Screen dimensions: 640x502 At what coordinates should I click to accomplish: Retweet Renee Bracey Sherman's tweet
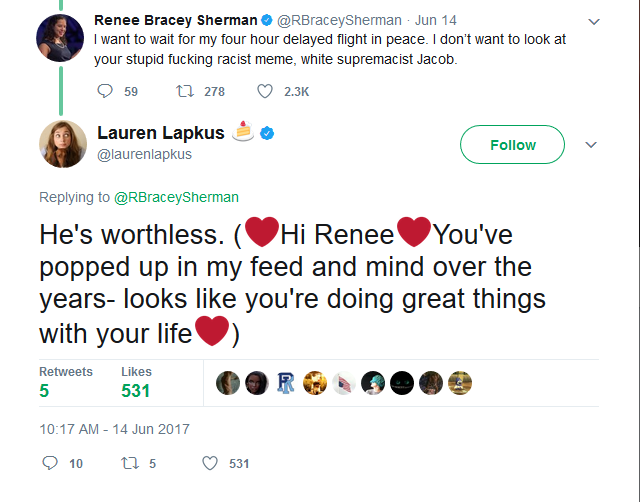click(185, 91)
